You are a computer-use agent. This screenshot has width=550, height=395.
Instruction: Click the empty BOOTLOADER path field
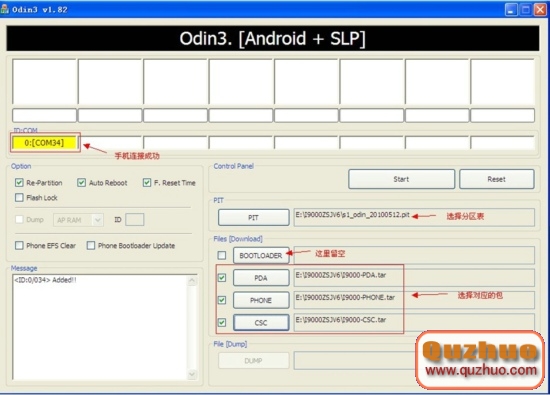click(x=414, y=255)
